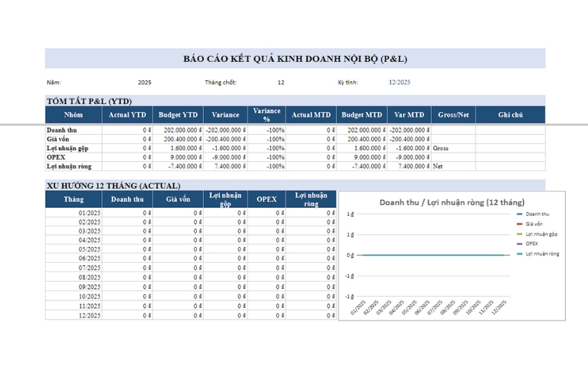Click Doanh thu cell 0 đ for month 02/2025
This screenshot has height=392, width=588.
click(127, 222)
